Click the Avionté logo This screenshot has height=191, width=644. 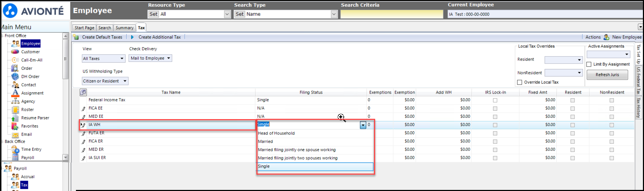tap(33, 11)
